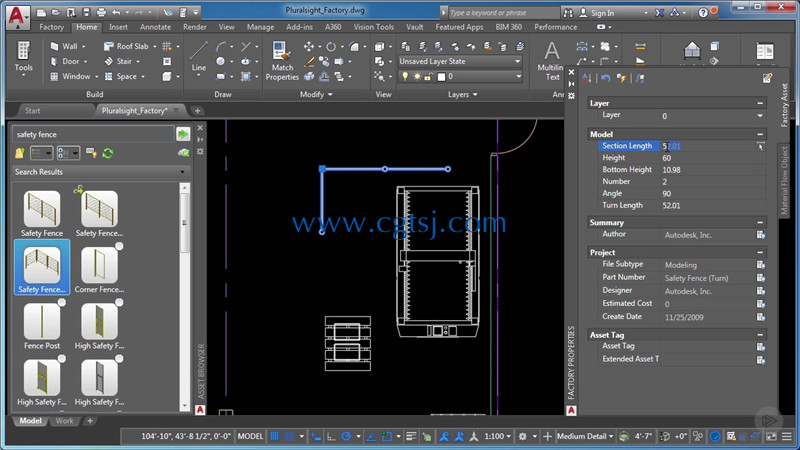Open the Factory ribbon tab
Image resolution: width=800 pixels, height=450 pixels.
[52, 27]
